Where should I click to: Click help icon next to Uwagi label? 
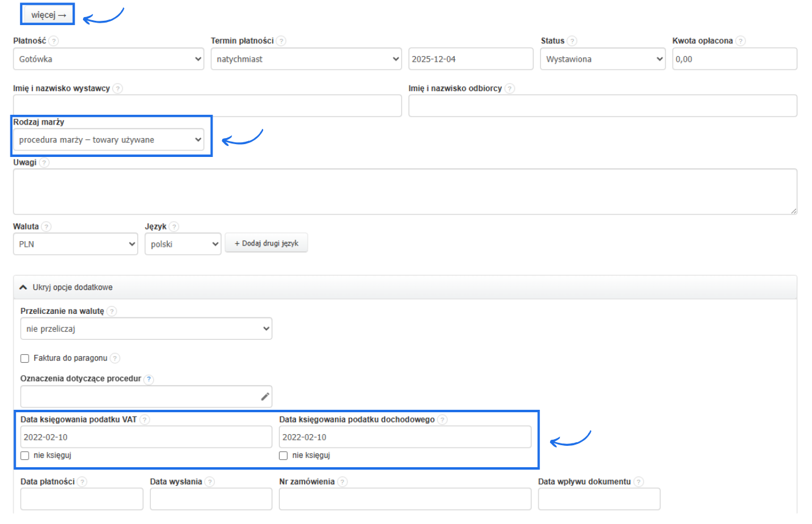point(45,162)
